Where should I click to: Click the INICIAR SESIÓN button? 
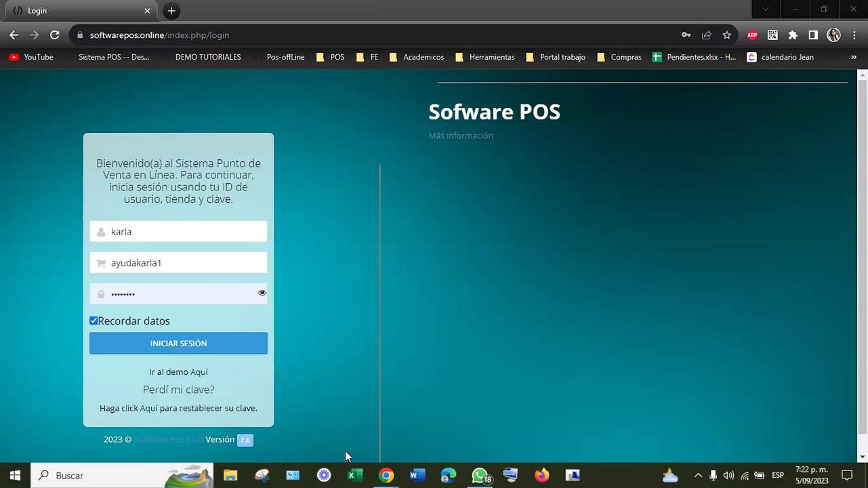178,343
